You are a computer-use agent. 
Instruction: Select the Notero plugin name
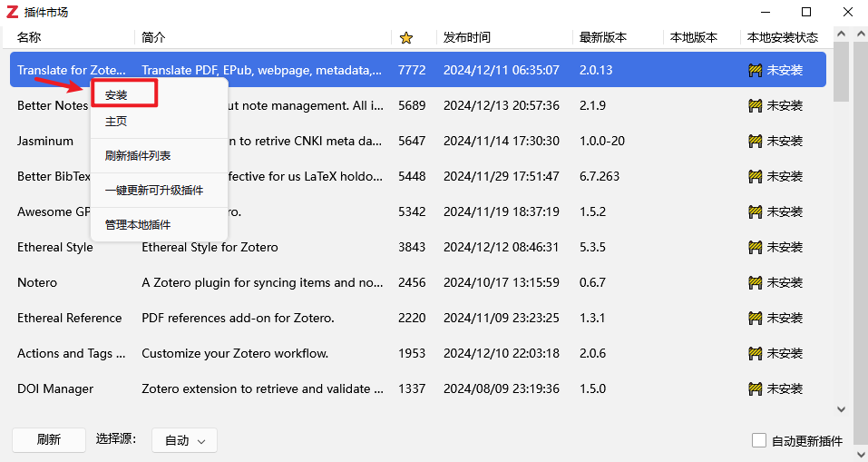click(x=37, y=282)
